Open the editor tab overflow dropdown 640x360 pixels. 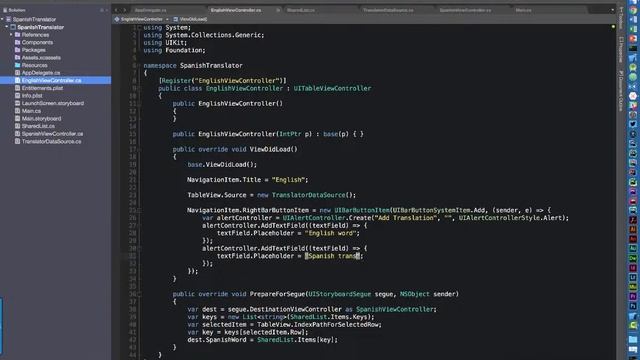click(612, 10)
